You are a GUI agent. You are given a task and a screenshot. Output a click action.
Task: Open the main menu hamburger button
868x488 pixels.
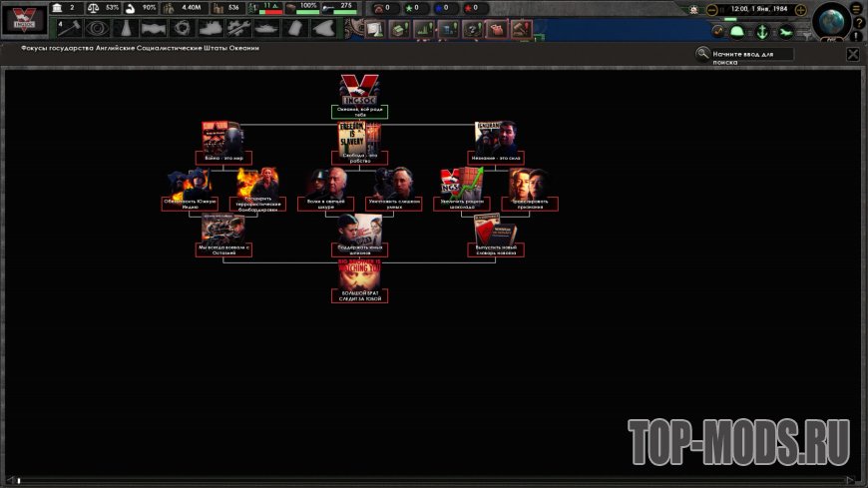point(855,8)
